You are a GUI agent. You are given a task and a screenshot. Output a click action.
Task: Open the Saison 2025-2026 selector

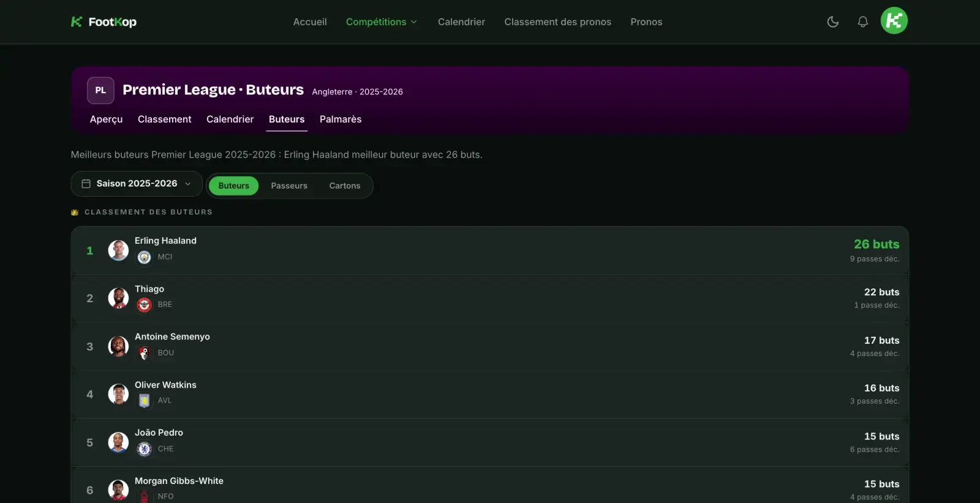click(x=137, y=184)
